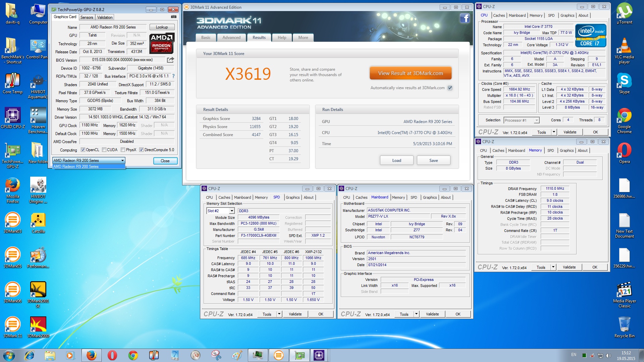The image size is (644, 362).
Task: Open the Processor Selection dropdown in CPU-Z
Action: point(521,120)
